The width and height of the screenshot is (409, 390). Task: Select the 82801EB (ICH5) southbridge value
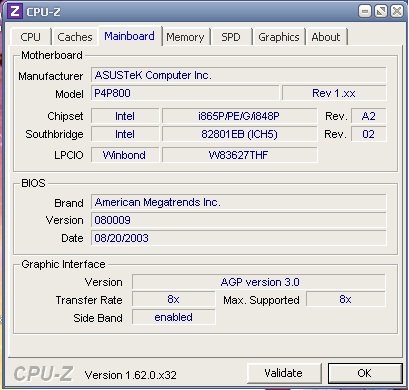click(x=239, y=134)
